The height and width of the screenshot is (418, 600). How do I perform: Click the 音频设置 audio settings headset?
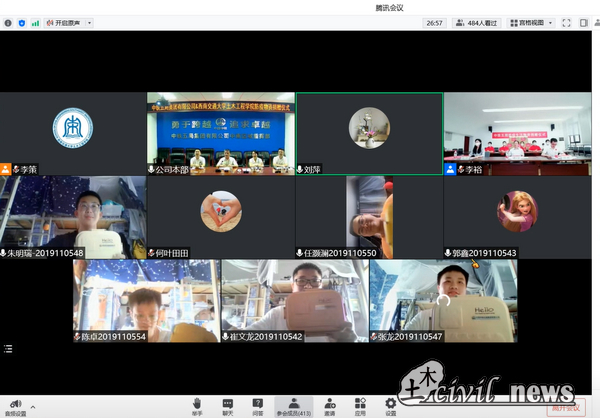pos(14,404)
